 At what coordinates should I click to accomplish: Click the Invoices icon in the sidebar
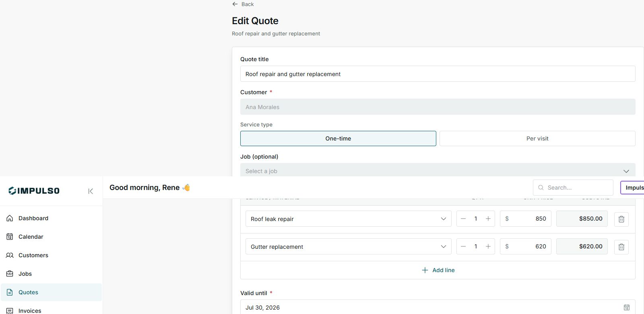[x=10, y=311]
